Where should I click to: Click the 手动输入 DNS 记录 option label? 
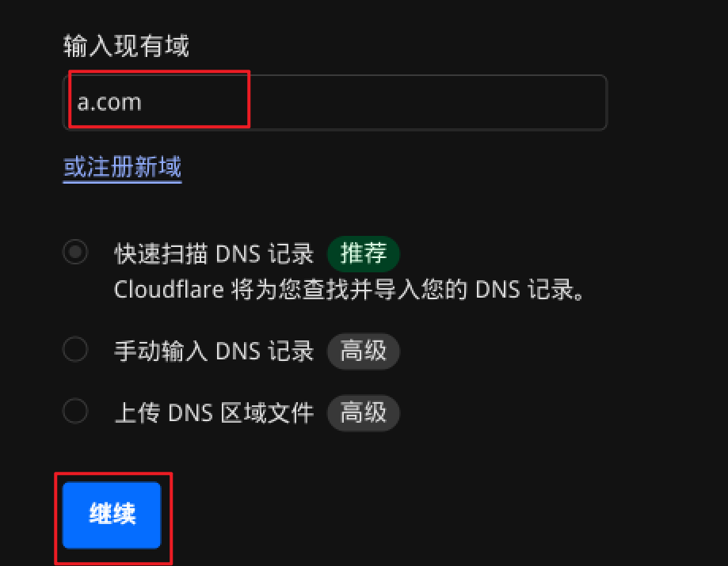pyautogui.click(x=214, y=351)
